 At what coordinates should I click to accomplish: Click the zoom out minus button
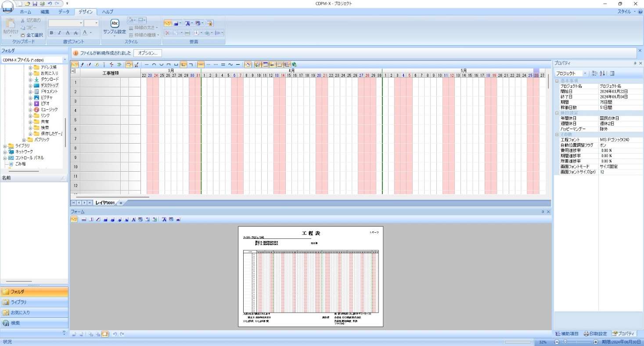click(x=557, y=342)
